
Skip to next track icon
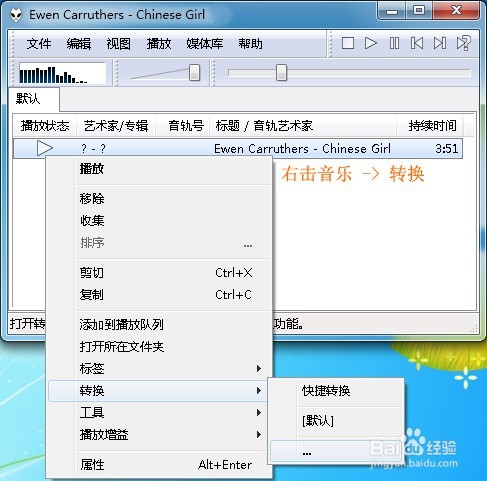click(x=440, y=43)
